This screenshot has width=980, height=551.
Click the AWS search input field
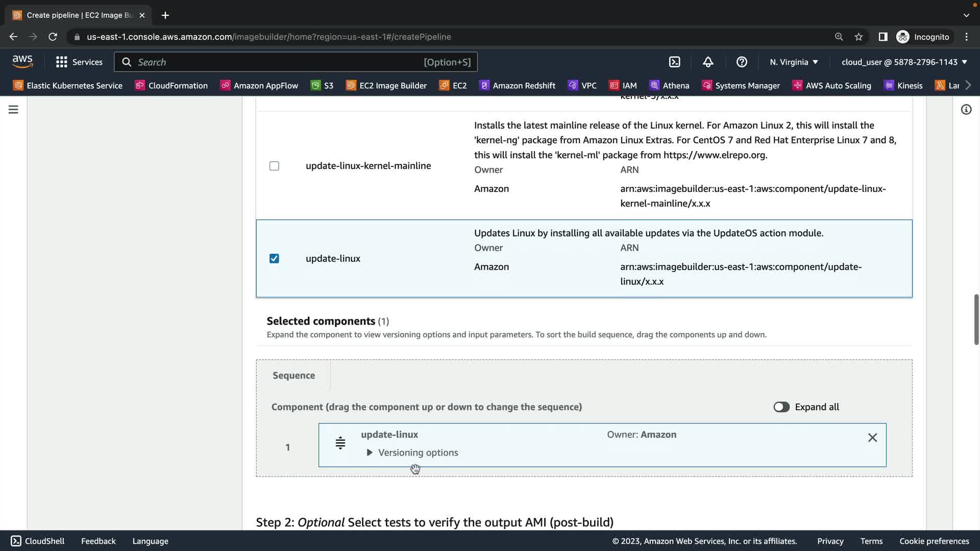276,62
